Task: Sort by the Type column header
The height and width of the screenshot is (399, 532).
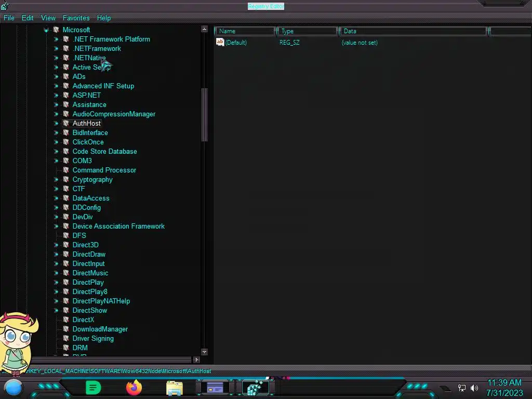Action: (x=307, y=31)
